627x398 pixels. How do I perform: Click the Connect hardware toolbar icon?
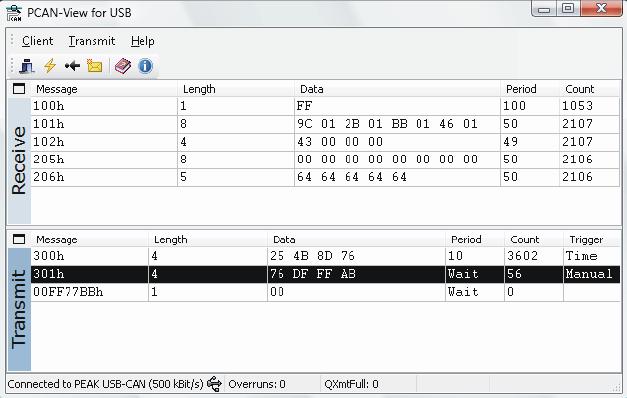27,66
